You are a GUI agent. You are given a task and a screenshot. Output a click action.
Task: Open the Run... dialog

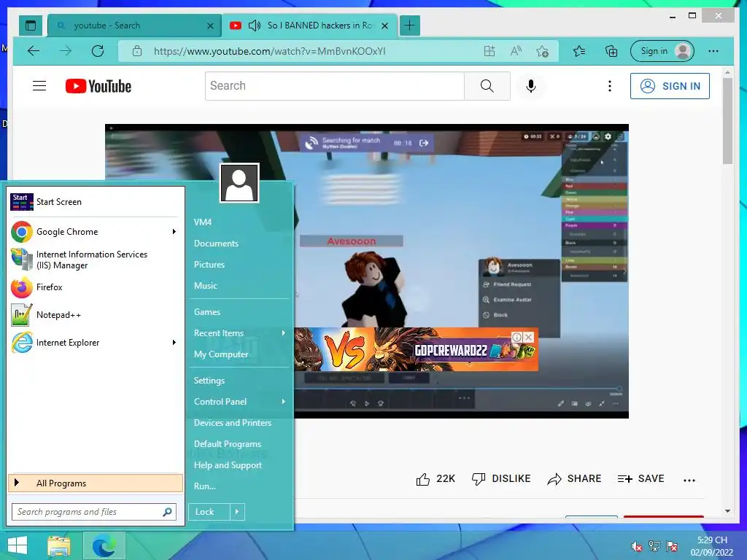[x=205, y=486]
